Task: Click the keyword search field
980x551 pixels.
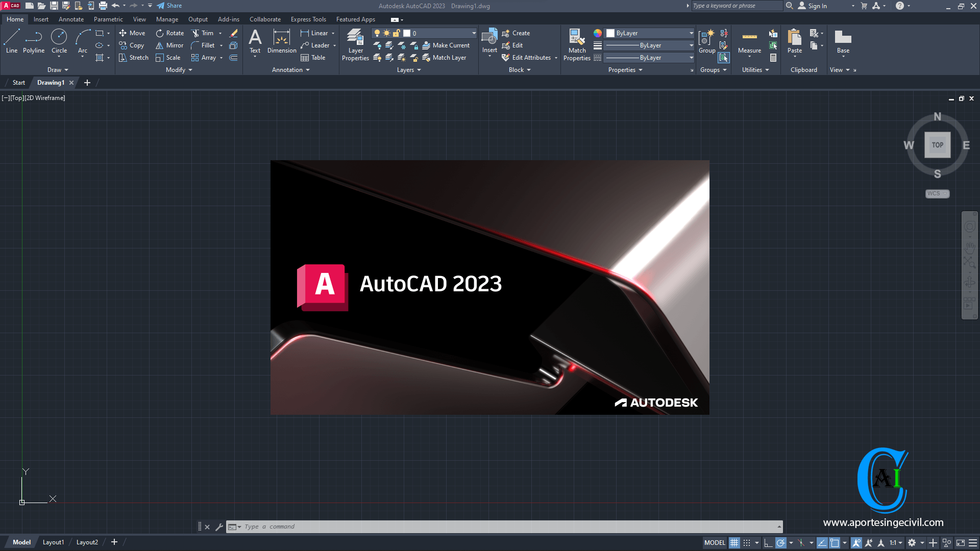Action: [737, 6]
